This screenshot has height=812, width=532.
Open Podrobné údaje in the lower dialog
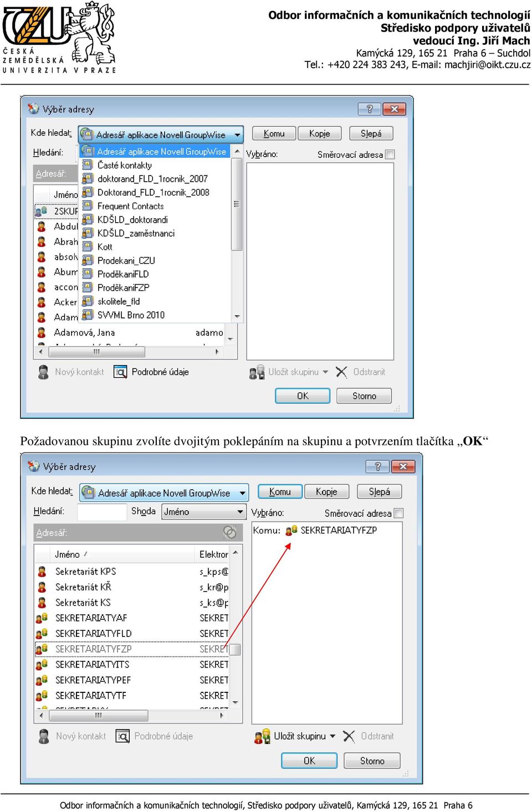click(155, 736)
